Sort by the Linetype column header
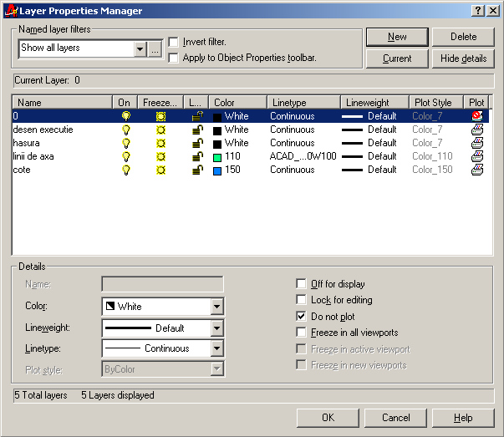 click(303, 103)
